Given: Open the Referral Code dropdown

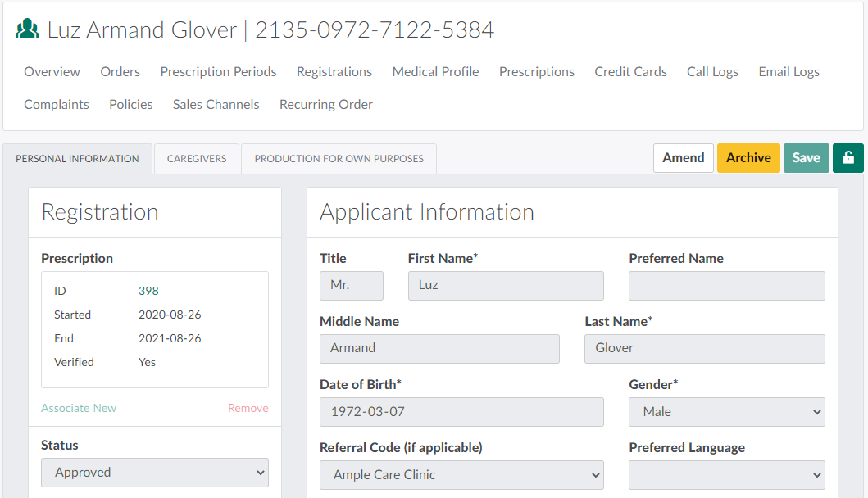Looking at the screenshot, I should point(461,475).
